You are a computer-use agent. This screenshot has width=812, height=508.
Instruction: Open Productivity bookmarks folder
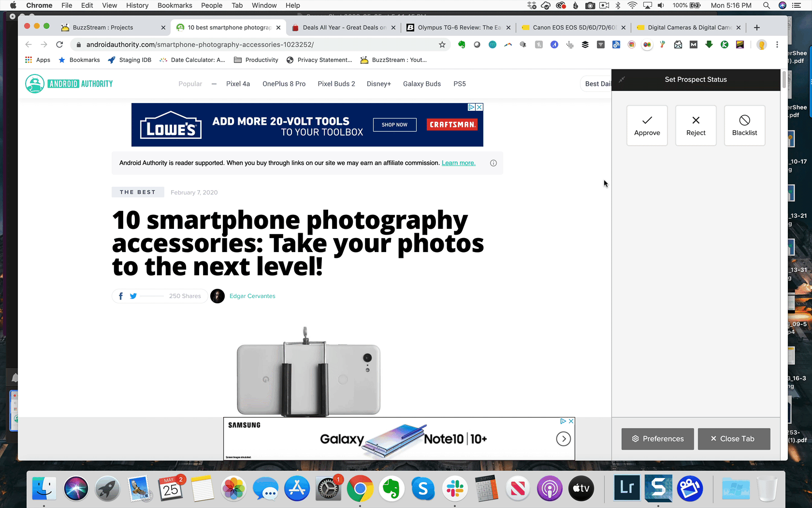[256, 60]
